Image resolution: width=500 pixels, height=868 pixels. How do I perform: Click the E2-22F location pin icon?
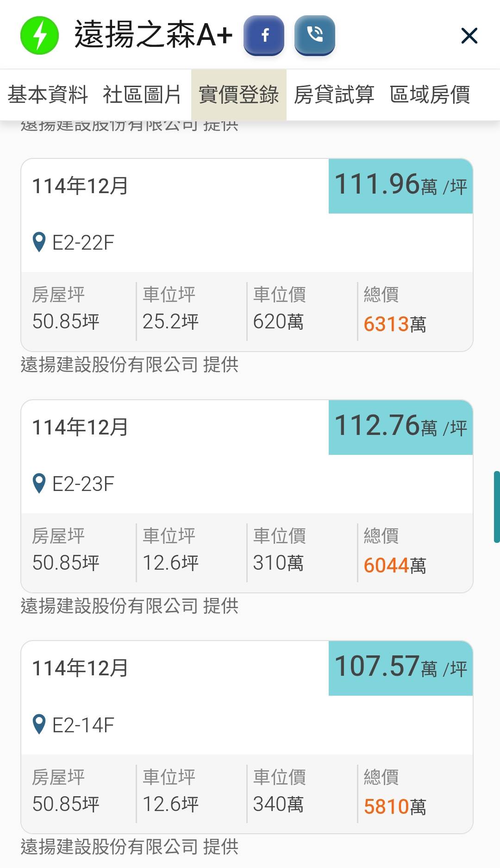pos(39,242)
